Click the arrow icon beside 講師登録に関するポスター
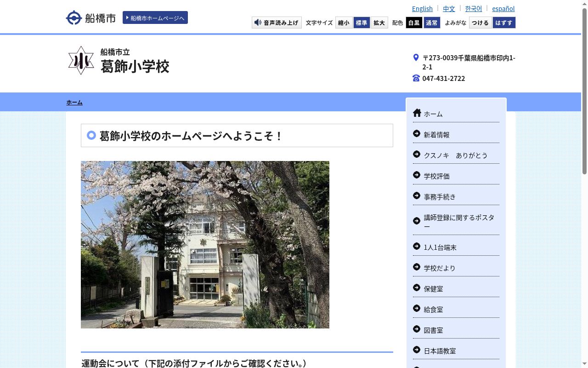Screen dimensions: 588x368 (417, 221)
